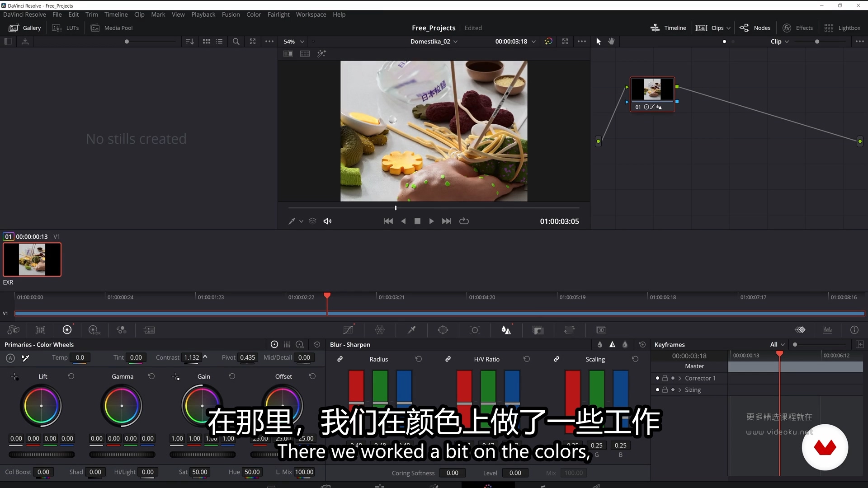This screenshot has height=488, width=868.
Task: Expand the Corrector 1 keyframe track
Action: [x=679, y=378]
